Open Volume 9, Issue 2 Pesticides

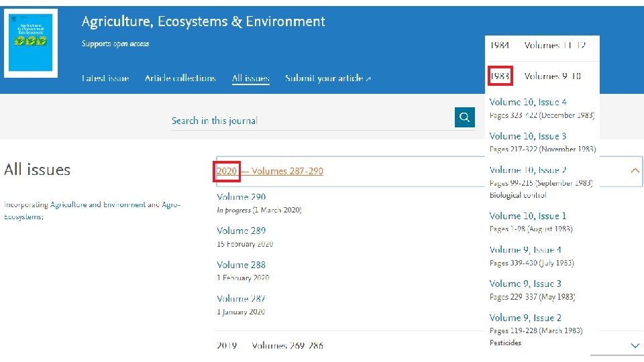click(x=525, y=318)
